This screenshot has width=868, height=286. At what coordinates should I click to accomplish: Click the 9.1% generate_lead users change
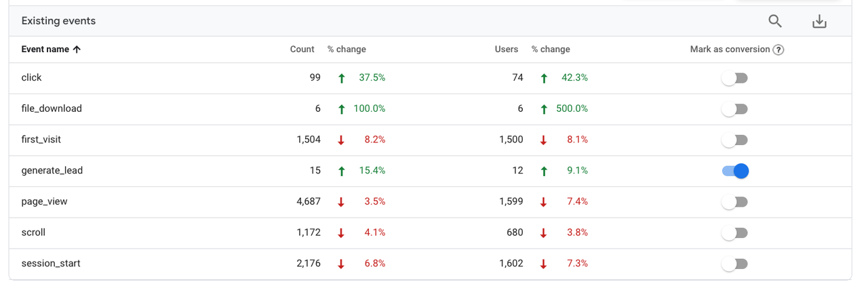click(x=578, y=171)
